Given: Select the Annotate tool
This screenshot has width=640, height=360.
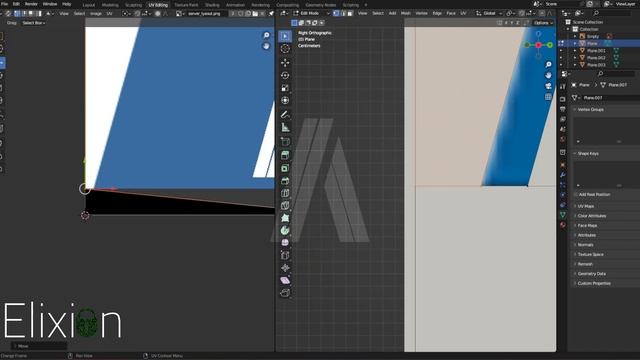Looking at the screenshot, I should tap(285, 115).
